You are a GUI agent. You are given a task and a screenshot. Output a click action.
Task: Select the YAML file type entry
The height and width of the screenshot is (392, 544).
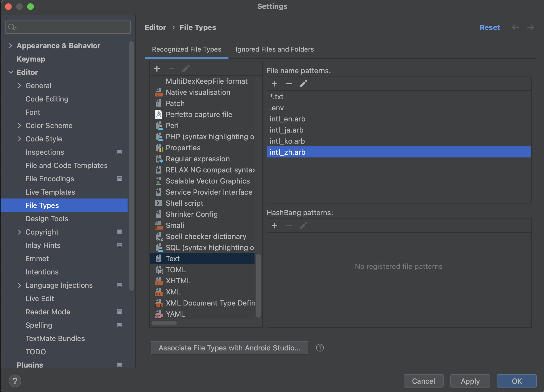[175, 314]
